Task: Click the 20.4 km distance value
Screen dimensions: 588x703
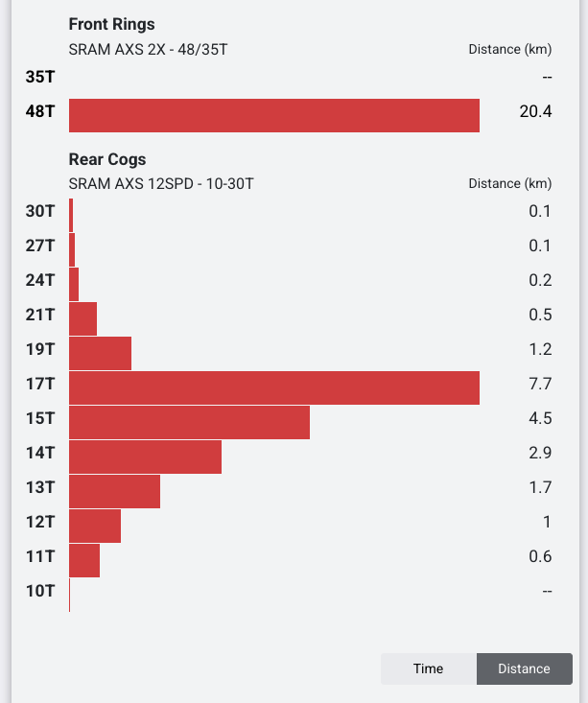Action: (x=535, y=111)
